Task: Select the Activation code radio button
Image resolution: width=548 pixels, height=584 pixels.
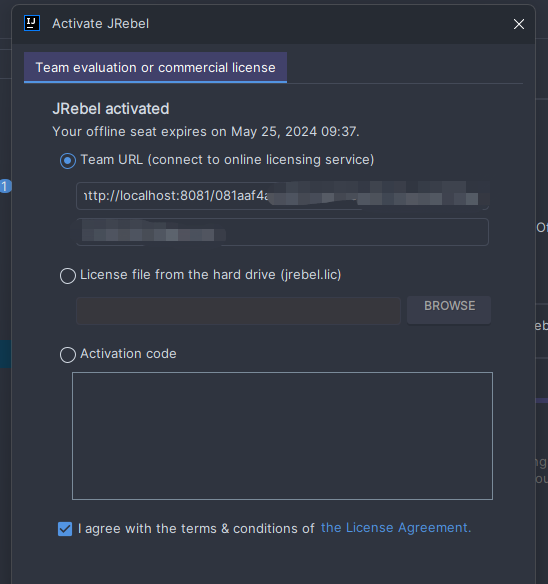Action: tap(68, 355)
